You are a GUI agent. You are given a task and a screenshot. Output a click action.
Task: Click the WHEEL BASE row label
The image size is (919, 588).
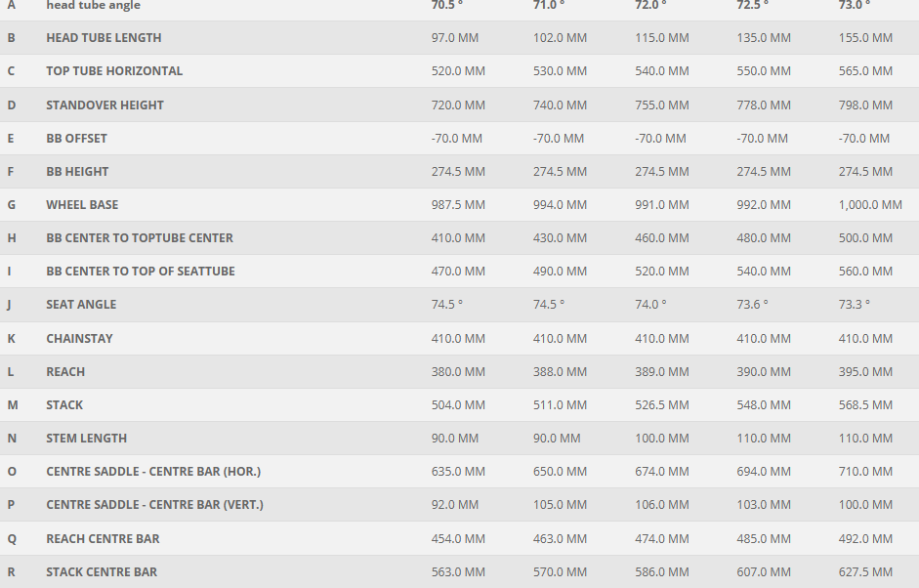coord(82,205)
